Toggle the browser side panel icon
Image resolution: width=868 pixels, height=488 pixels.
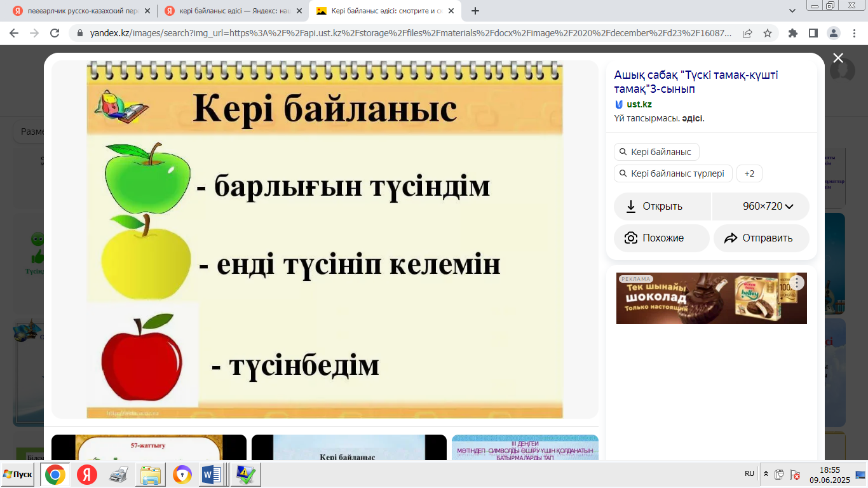pos(813,33)
